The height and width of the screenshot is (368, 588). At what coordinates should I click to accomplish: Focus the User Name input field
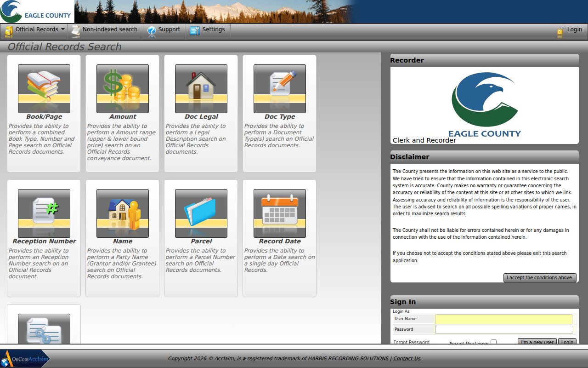click(x=503, y=319)
